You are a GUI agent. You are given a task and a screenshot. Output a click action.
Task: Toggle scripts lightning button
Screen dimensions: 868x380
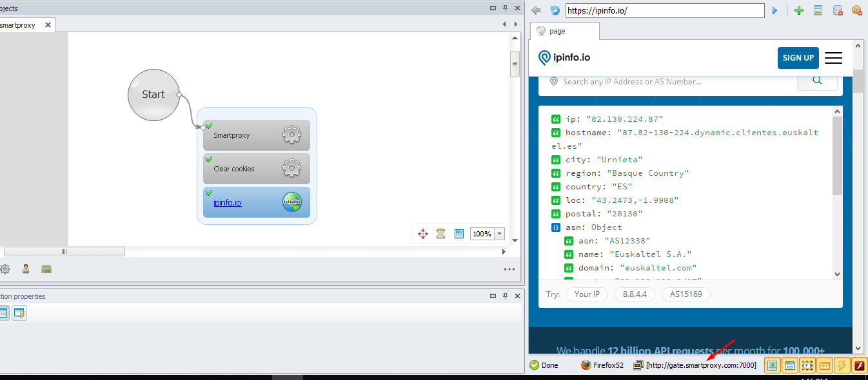click(842, 365)
